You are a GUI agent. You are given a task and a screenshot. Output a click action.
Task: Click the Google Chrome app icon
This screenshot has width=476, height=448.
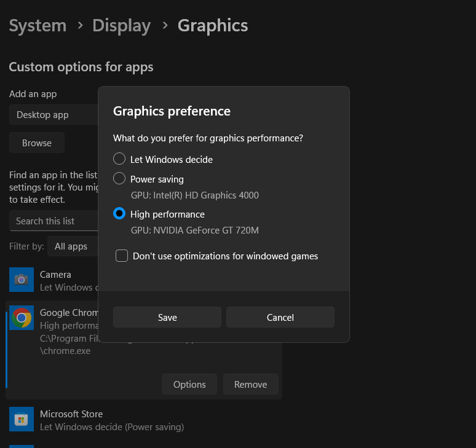pos(22,318)
